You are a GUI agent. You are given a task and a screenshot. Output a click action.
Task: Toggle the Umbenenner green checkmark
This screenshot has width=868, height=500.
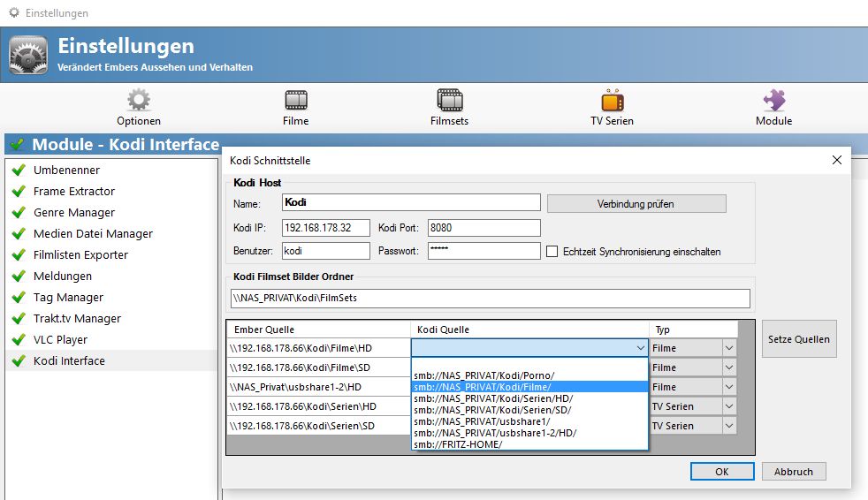coord(19,170)
